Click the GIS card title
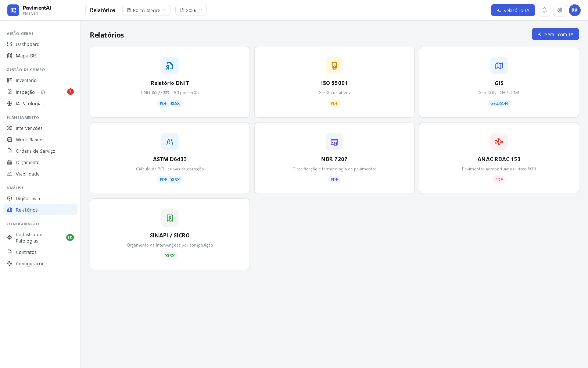 tap(499, 83)
